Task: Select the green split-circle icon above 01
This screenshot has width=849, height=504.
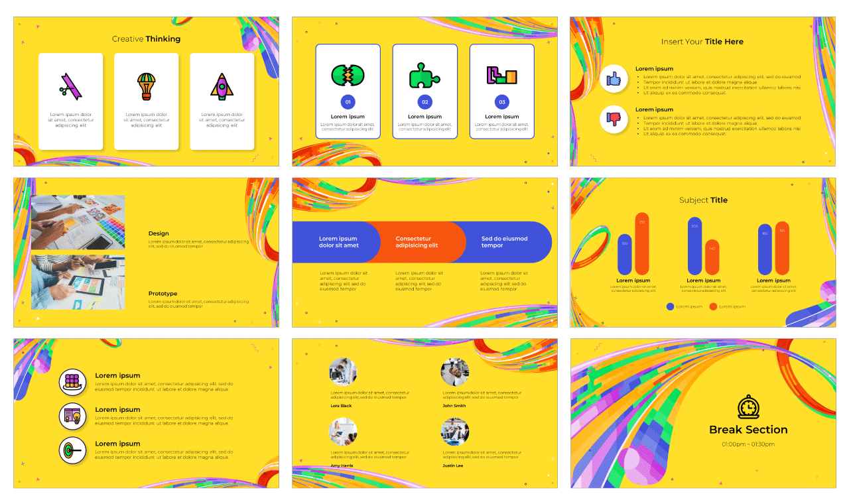Action: pyautogui.click(x=348, y=76)
